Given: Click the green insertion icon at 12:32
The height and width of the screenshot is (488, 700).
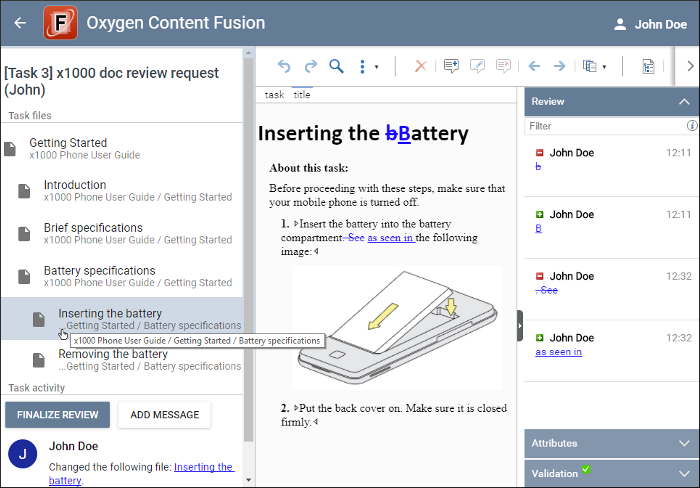Looking at the screenshot, I should (x=540, y=338).
